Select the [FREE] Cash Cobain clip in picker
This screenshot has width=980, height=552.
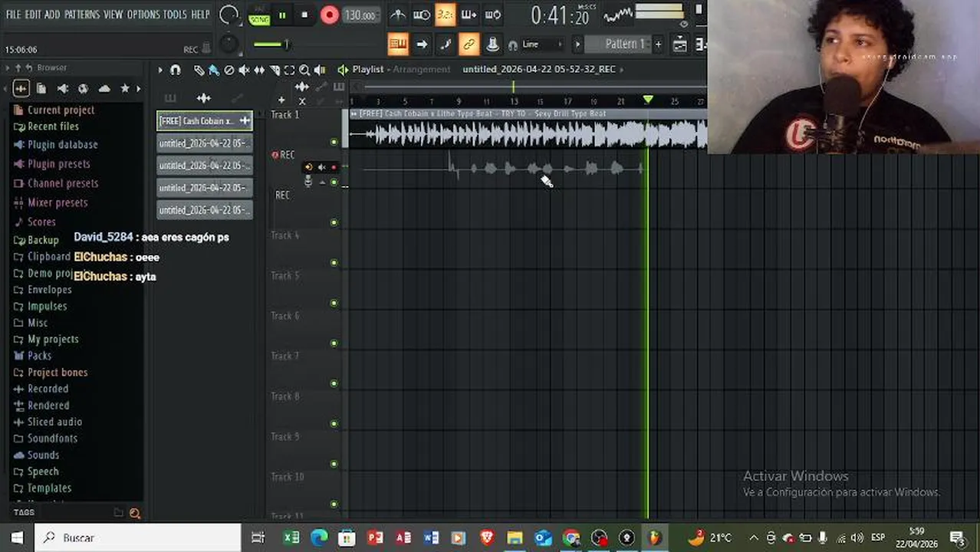pos(205,121)
